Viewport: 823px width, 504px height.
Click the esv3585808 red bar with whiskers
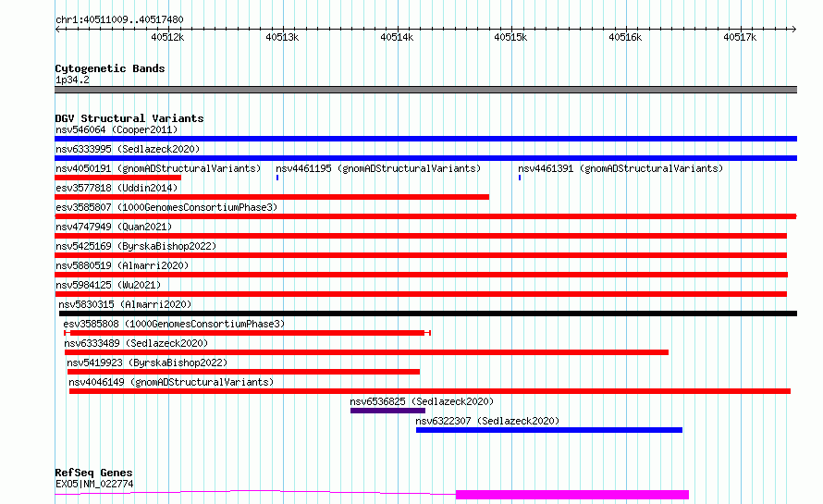tap(247, 333)
